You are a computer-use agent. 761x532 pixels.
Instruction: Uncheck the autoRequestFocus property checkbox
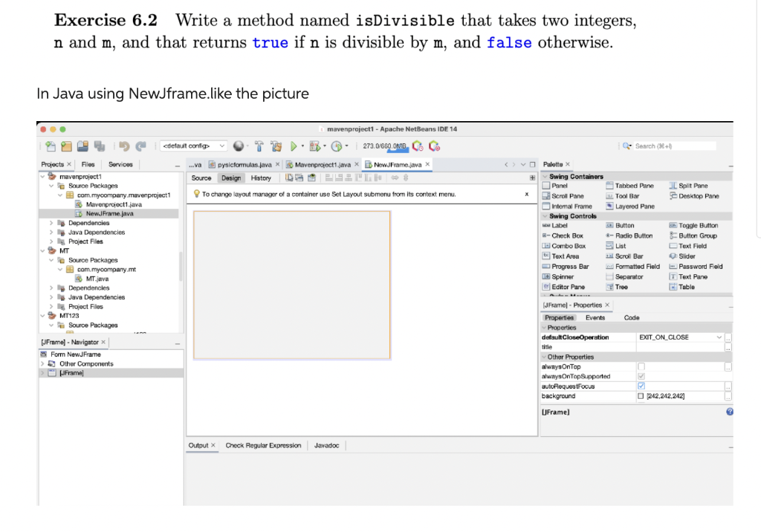pyautogui.click(x=642, y=385)
